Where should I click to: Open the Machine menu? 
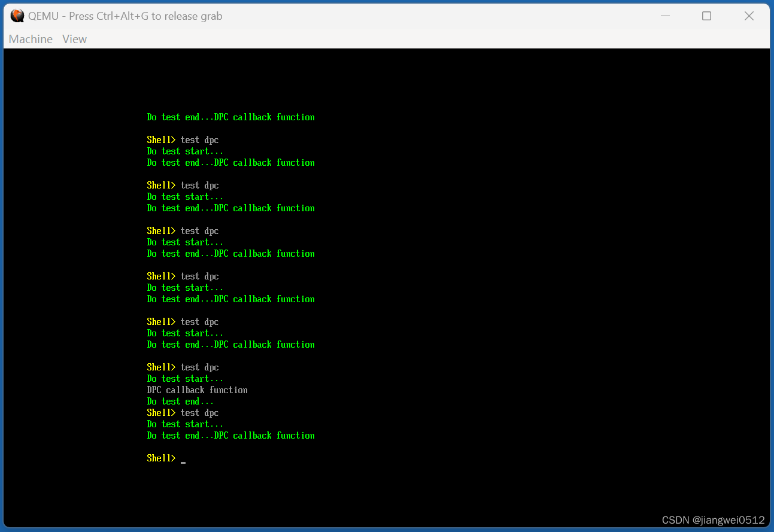31,39
